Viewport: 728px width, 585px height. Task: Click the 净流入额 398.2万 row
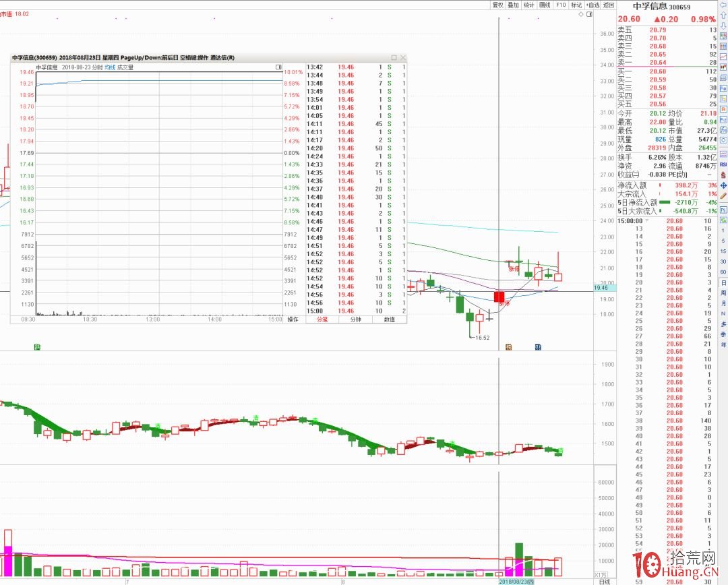pos(667,185)
